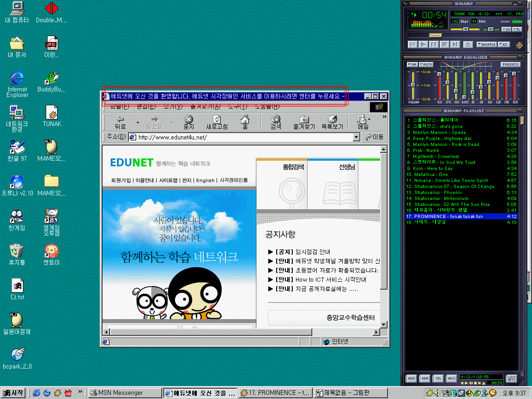Screen dimensions: 532x399
Task: Open the 도움말(H) menu in IE
Action: tap(267, 107)
